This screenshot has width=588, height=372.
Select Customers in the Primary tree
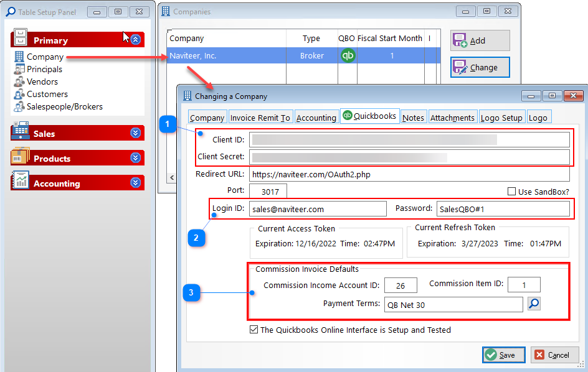(47, 94)
